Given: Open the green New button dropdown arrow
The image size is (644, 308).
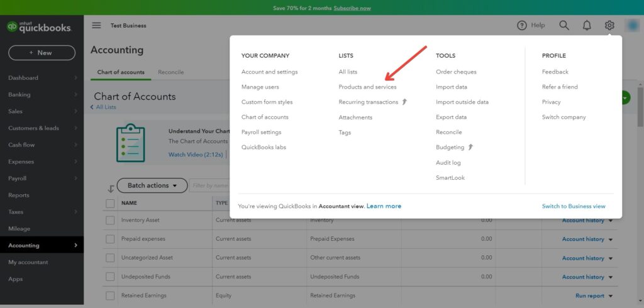Looking at the screenshot, I should 626,97.
